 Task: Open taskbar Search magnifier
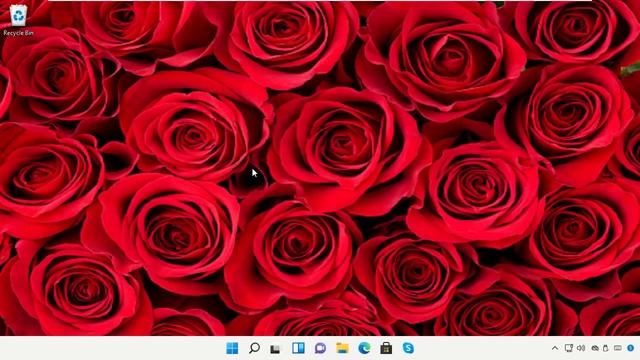[x=254, y=348]
